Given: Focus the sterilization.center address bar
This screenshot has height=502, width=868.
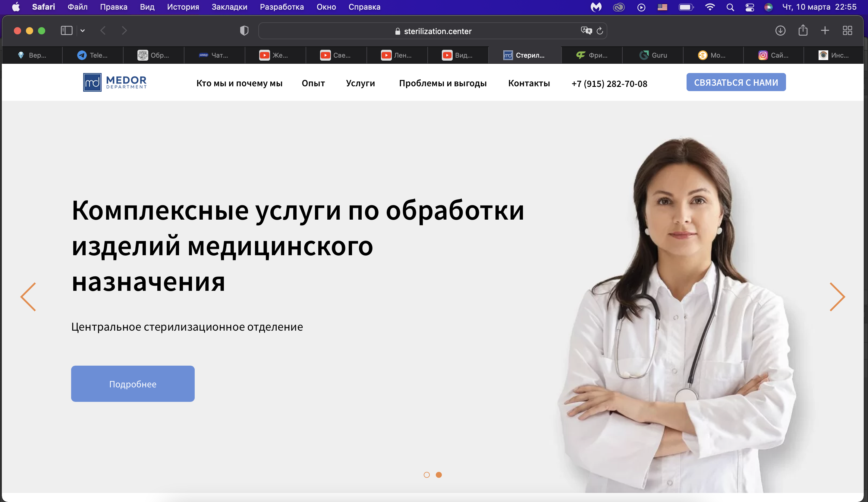Looking at the screenshot, I should point(432,31).
